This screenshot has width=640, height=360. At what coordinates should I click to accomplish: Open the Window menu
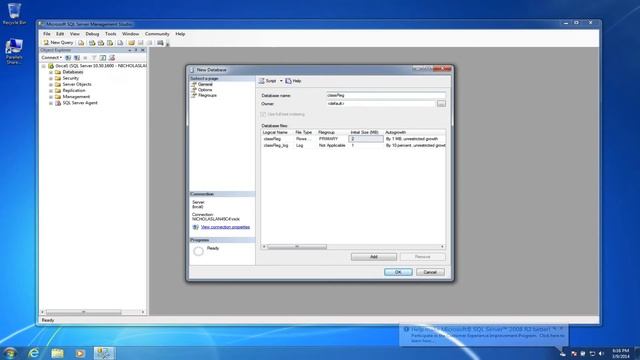[x=131, y=34]
